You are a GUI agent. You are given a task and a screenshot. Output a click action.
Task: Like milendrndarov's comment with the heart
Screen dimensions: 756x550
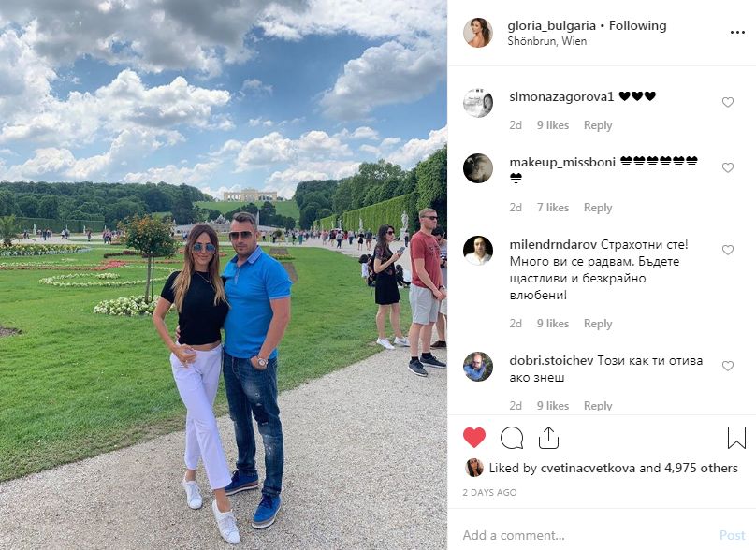728,250
